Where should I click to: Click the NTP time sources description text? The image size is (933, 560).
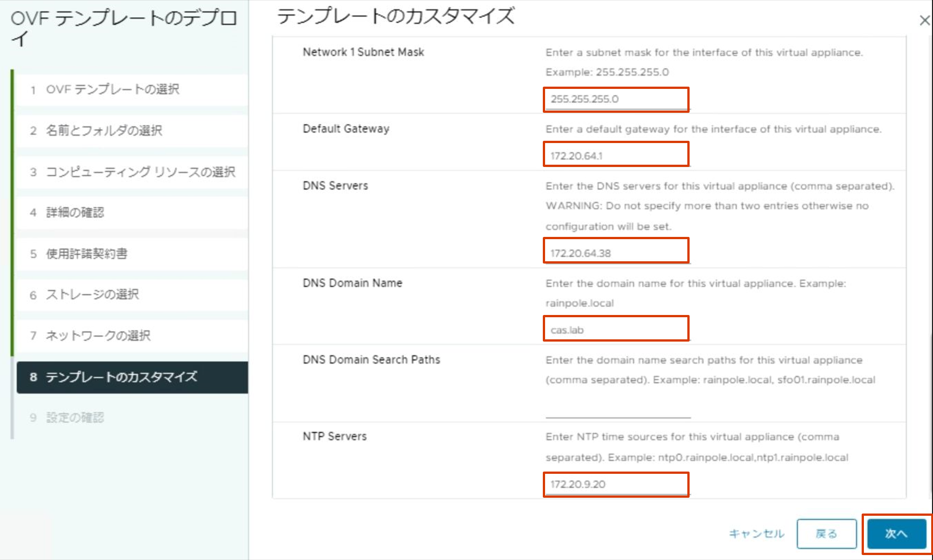(x=697, y=447)
